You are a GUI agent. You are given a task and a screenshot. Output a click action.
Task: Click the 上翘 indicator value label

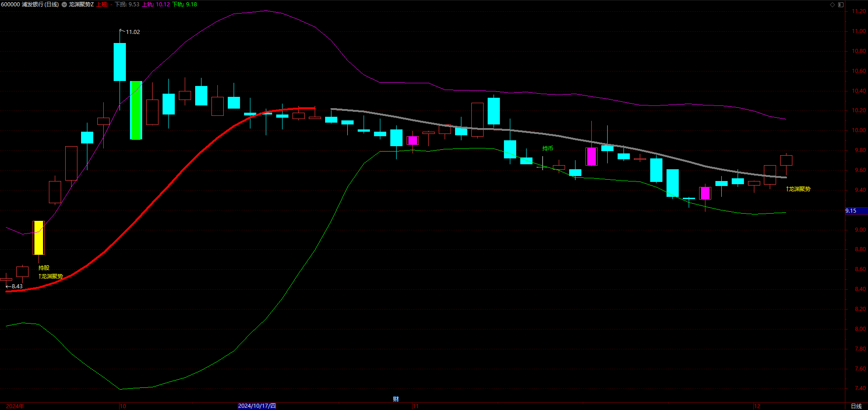click(x=105, y=5)
